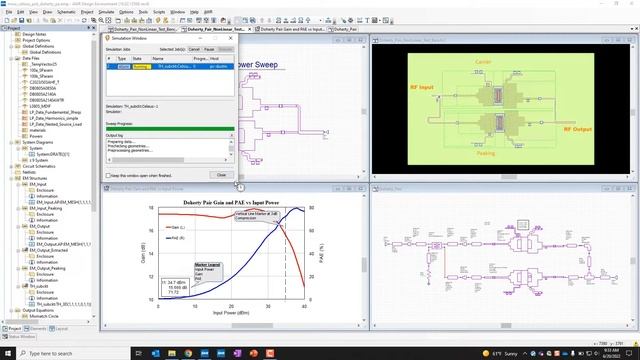Collapse EM Structures tree node

tap(12, 178)
